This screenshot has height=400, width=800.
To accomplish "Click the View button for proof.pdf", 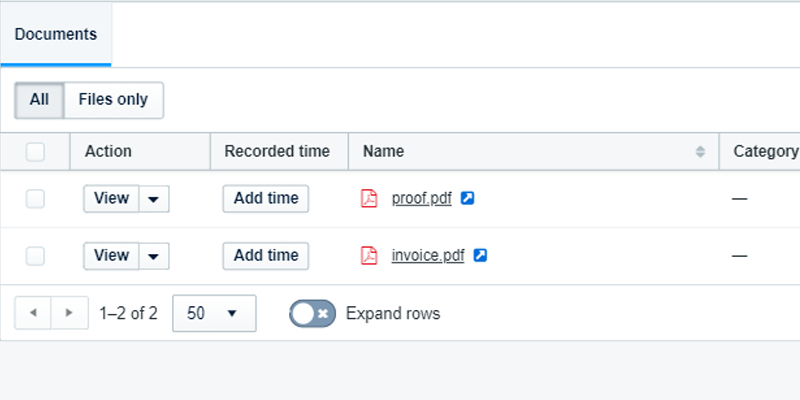I will pos(111,198).
